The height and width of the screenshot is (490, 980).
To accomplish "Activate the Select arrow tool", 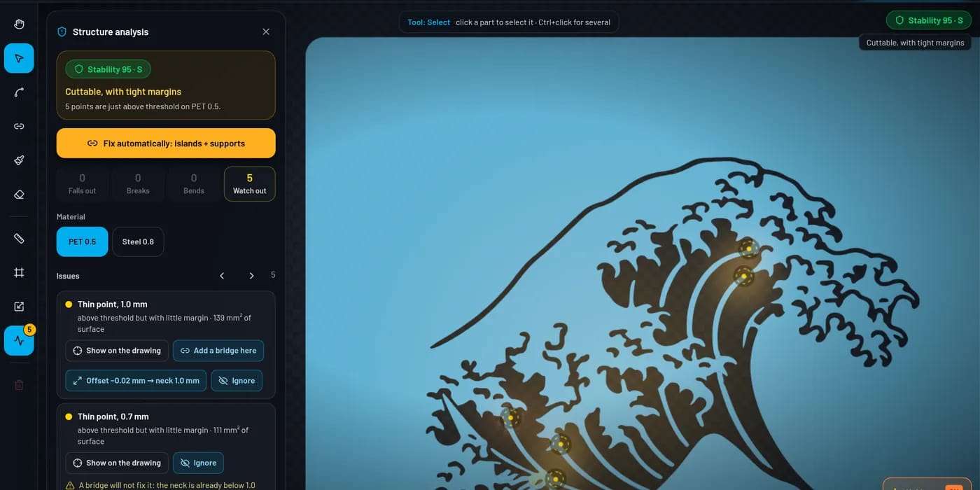I will 19,58.
